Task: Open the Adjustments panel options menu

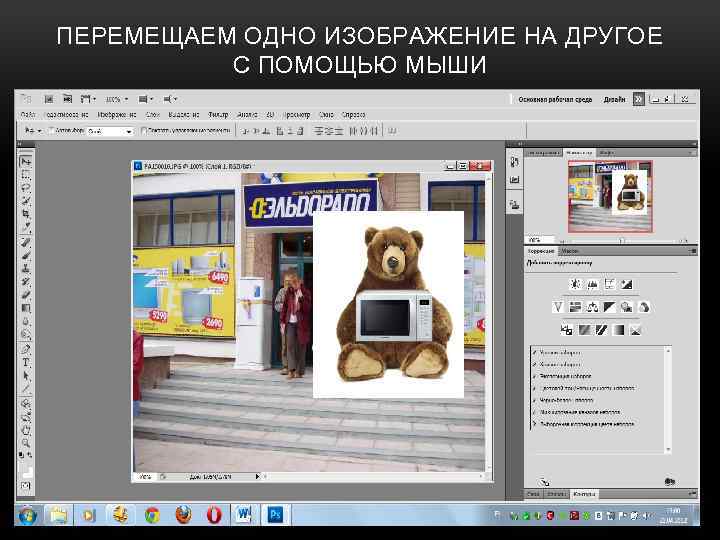Action: click(x=693, y=251)
